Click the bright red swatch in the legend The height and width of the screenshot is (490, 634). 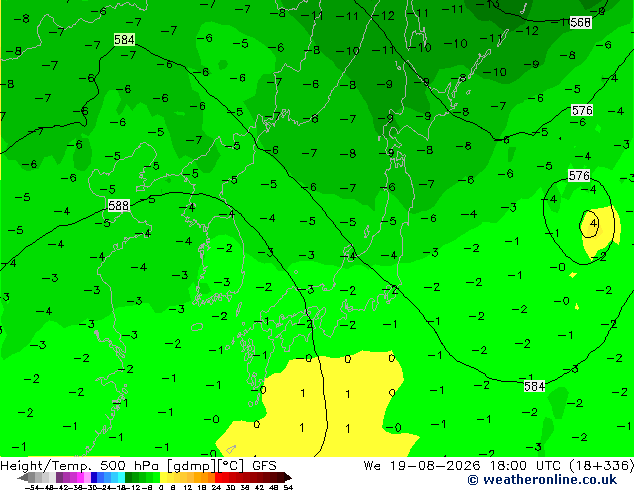click(x=218, y=477)
